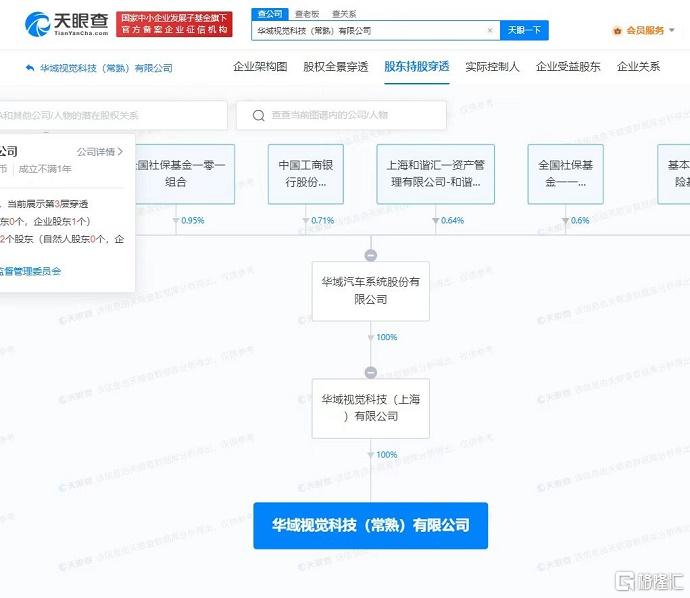The width and height of the screenshot is (690, 598).
Task: Open the 企业架构图 tab
Action: point(260,66)
